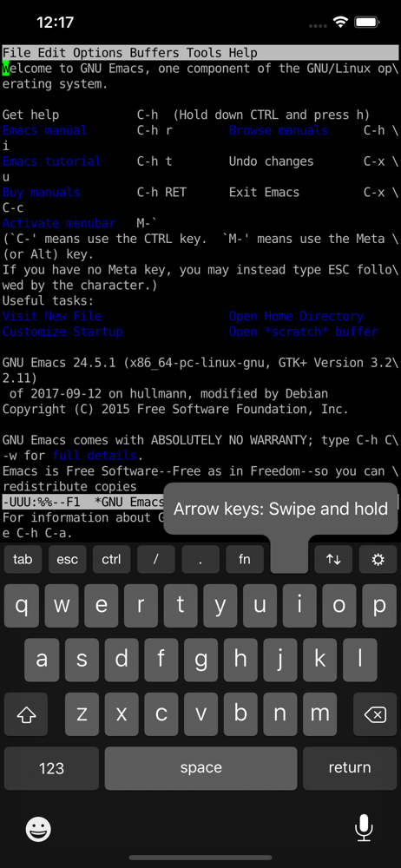Tap the settings gear on keyboard toolbar
The width and height of the screenshot is (401, 868).
pos(378,559)
